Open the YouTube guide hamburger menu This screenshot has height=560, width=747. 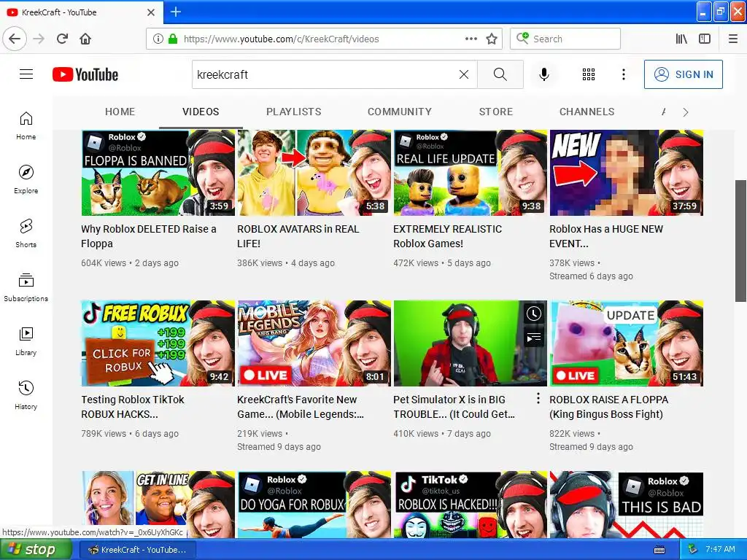point(26,74)
